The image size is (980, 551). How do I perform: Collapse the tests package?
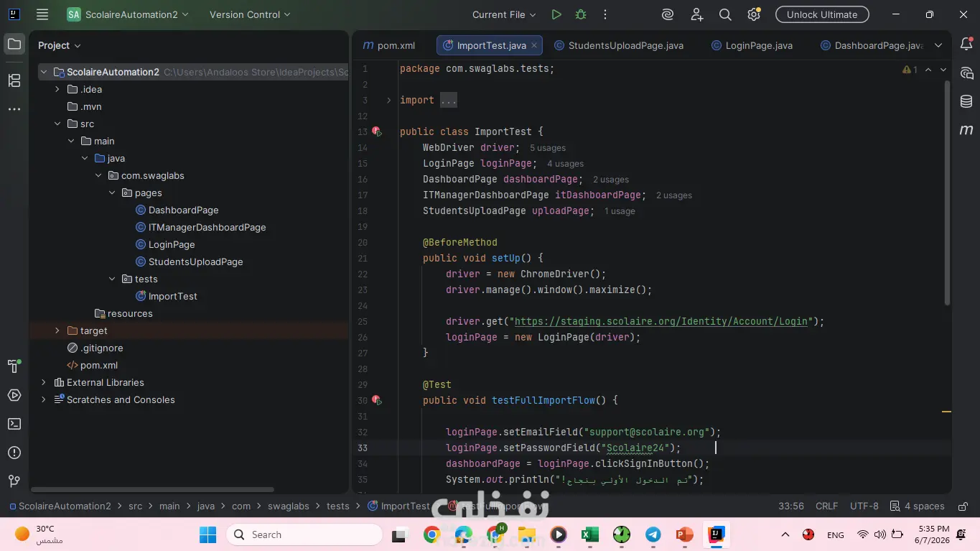click(x=112, y=279)
